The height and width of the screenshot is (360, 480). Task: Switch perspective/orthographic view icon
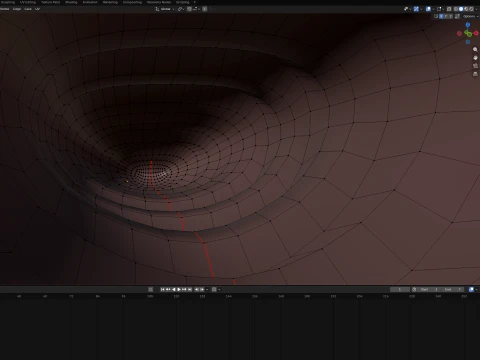click(x=475, y=74)
